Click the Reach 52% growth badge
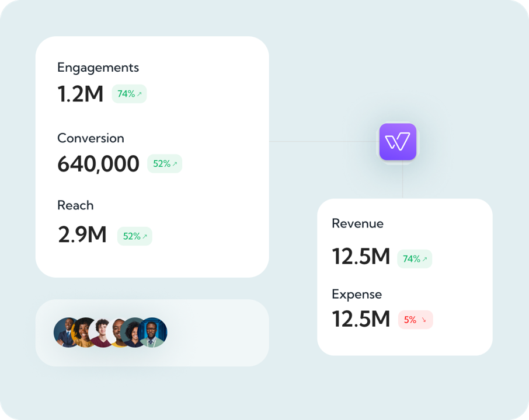 (x=135, y=236)
